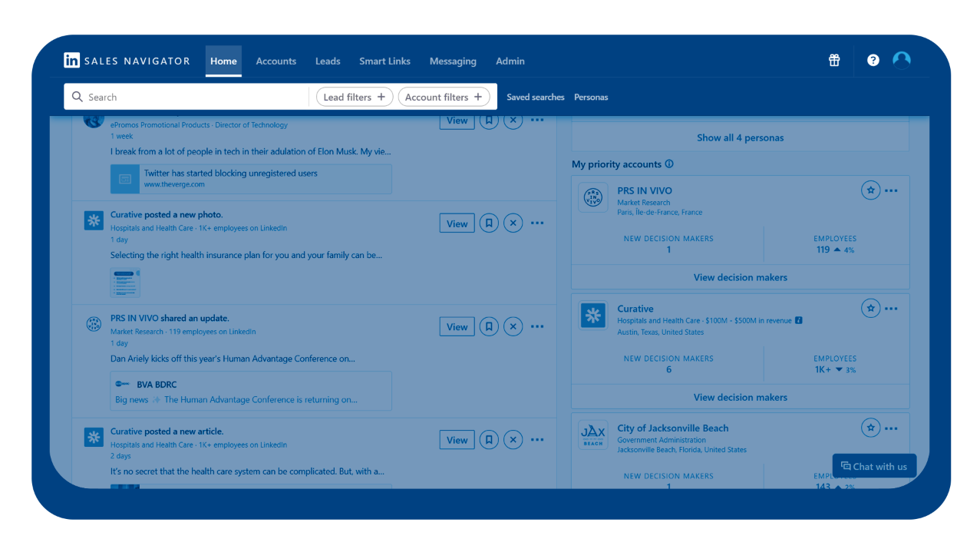Open more options for Curative account card
980x552 pixels.
(891, 309)
